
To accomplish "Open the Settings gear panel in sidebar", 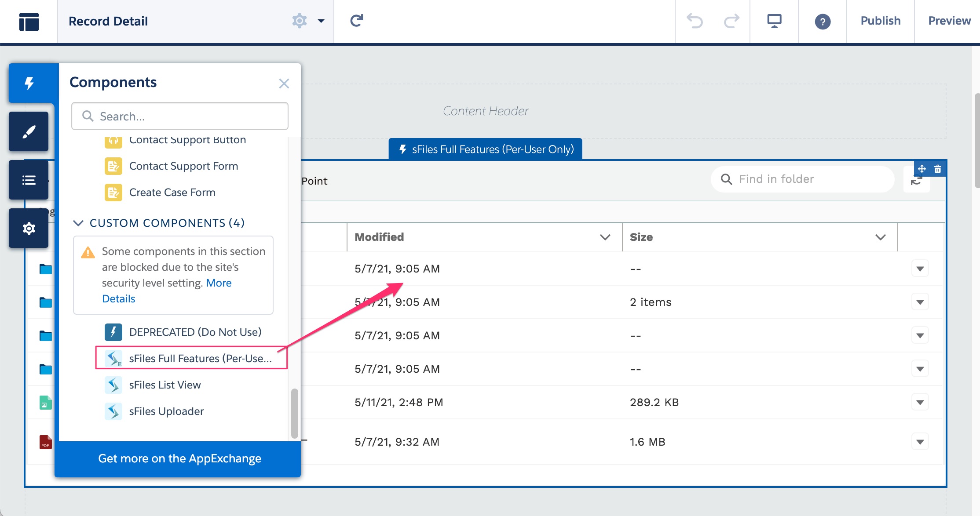I will (x=29, y=228).
